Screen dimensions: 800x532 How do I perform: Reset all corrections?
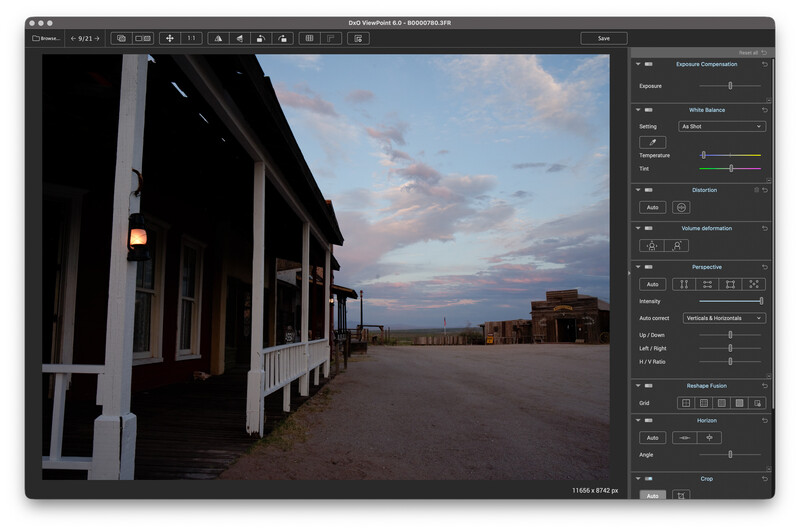(x=753, y=53)
